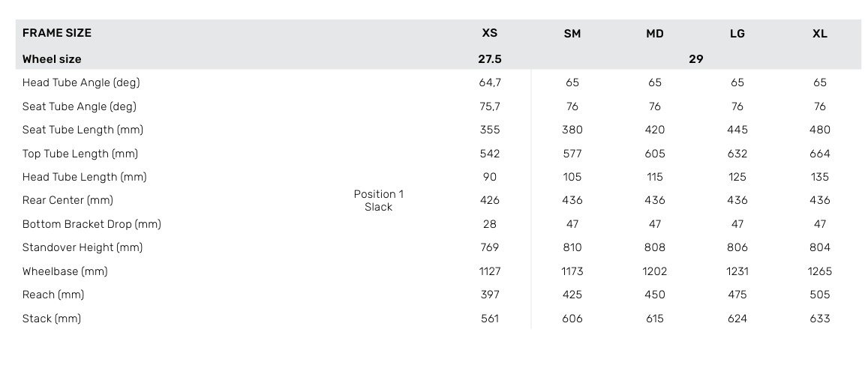Click the Seat Tube Angle (deg) label
This screenshot has height=374, width=868.
click(80, 106)
